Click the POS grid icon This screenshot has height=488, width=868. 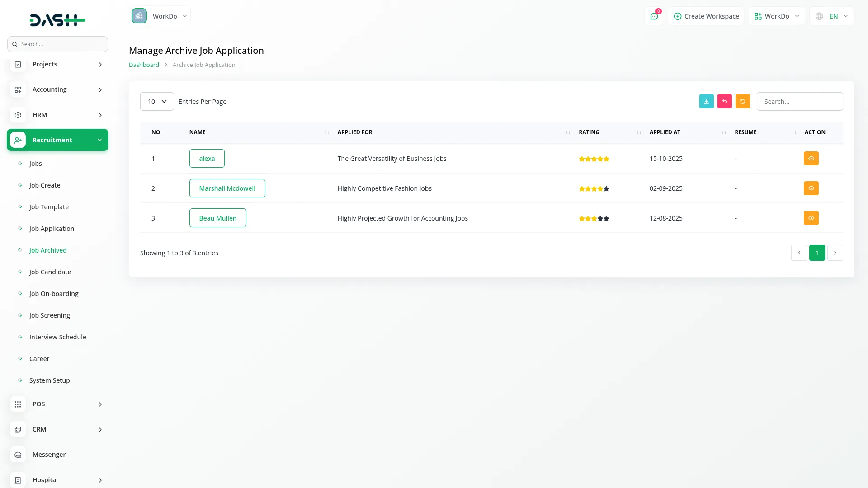coord(18,404)
